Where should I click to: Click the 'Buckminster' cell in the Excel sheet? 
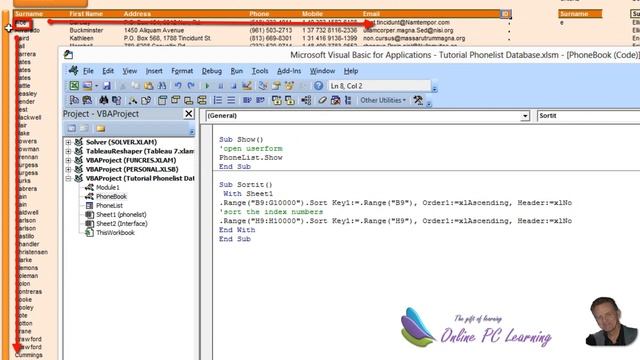coord(86,30)
